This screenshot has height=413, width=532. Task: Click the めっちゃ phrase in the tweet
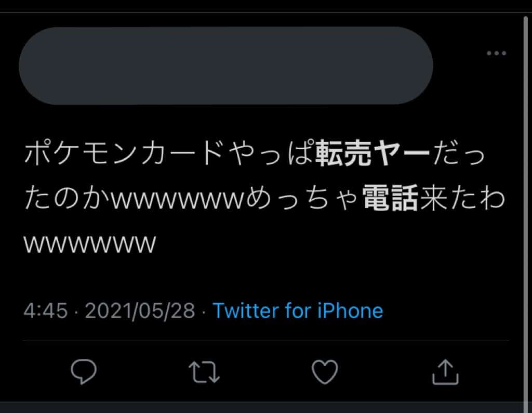click(x=302, y=199)
